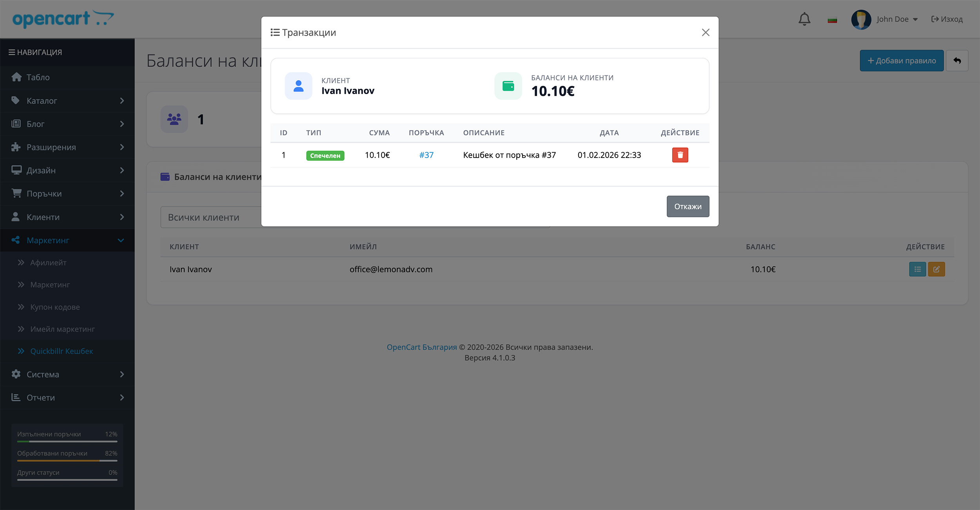
Task: Delete transaction with red trash icon
Action: (680, 155)
